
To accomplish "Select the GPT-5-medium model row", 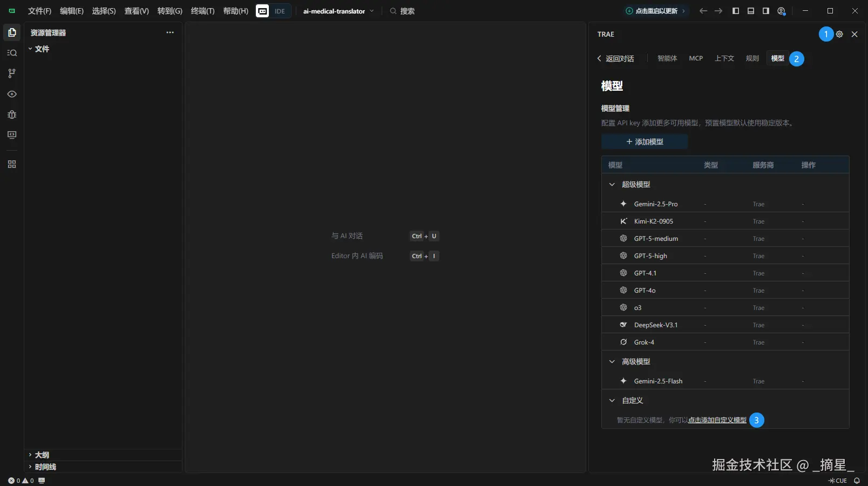I will (725, 238).
